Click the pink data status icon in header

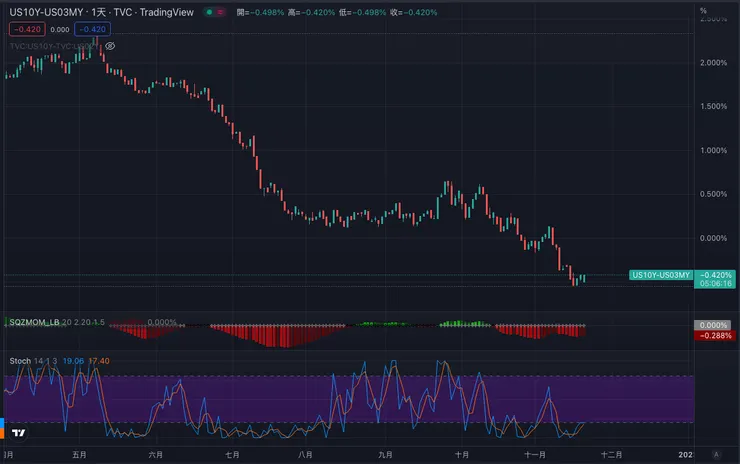220,12
